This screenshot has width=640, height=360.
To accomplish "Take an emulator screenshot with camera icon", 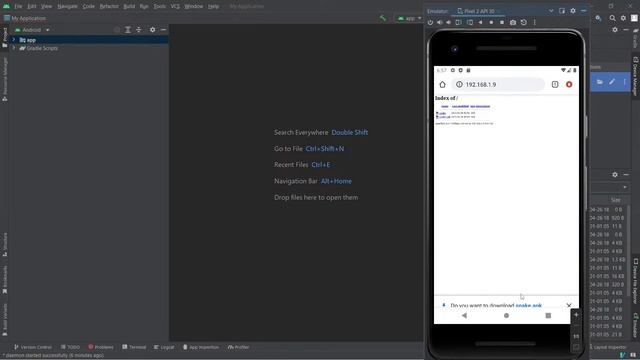I will 513,22.
